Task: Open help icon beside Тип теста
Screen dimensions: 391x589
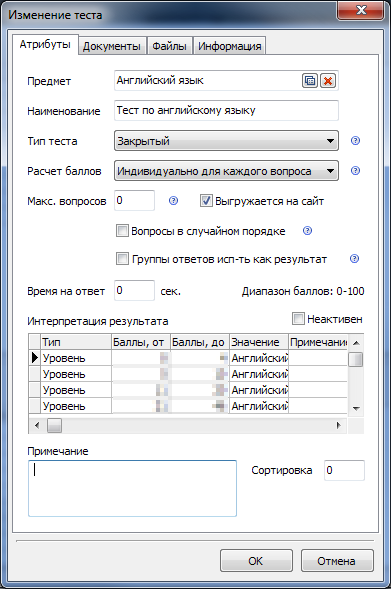Action: coord(355,140)
